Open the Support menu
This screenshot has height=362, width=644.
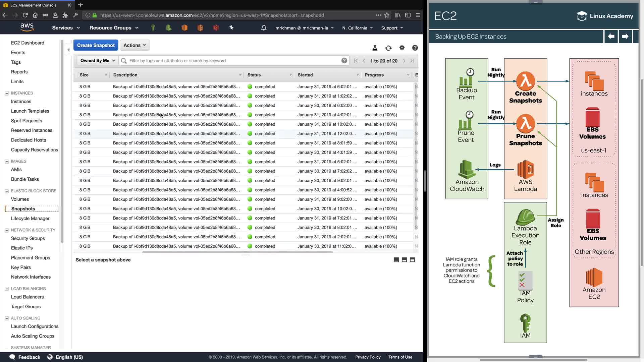pos(392,28)
